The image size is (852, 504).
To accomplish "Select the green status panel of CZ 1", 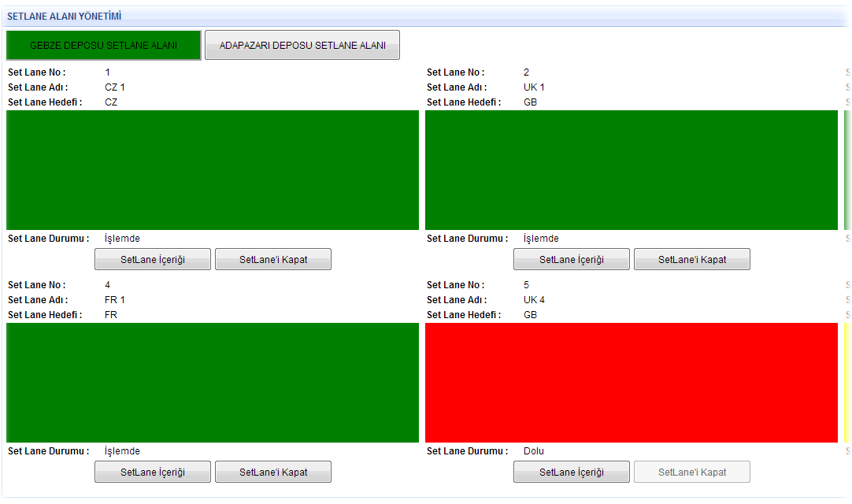I will (212, 170).
